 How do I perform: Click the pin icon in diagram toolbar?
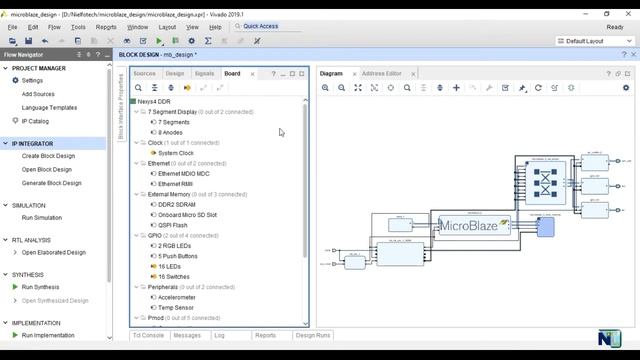[522, 88]
